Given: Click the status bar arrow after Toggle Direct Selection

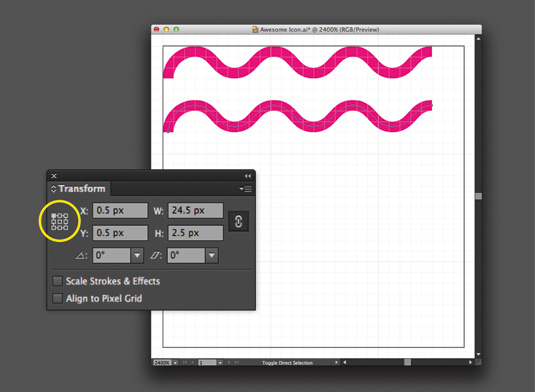Looking at the screenshot, I should [x=336, y=362].
